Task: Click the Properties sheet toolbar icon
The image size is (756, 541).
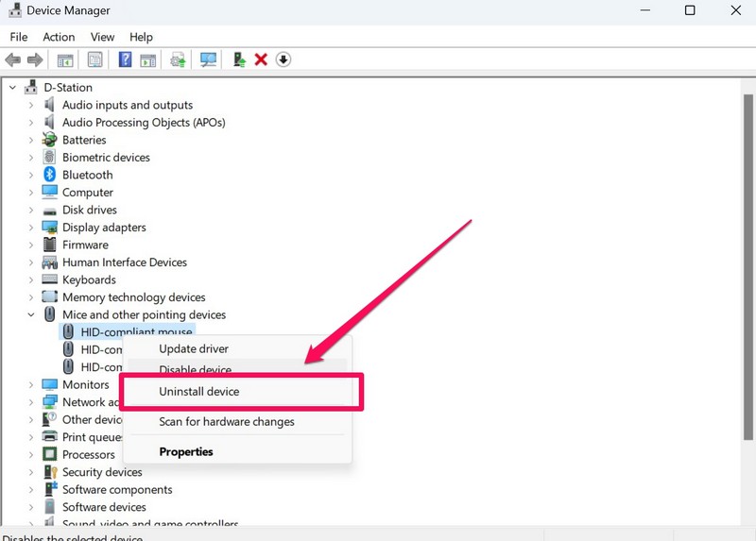Action: click(94, 59)
